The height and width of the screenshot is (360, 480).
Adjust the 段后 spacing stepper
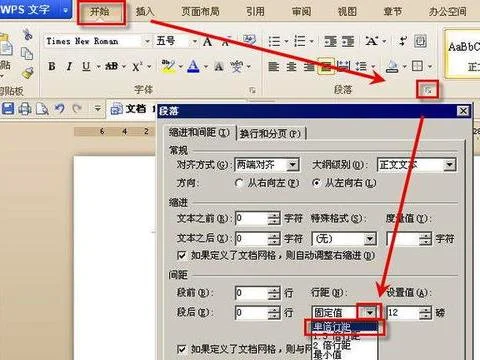[x=274, y=313]
